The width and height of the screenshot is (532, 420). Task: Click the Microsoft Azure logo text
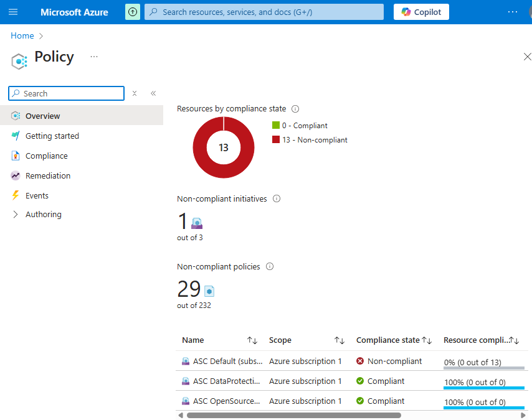pyautogui.click(x=74, y=12)
